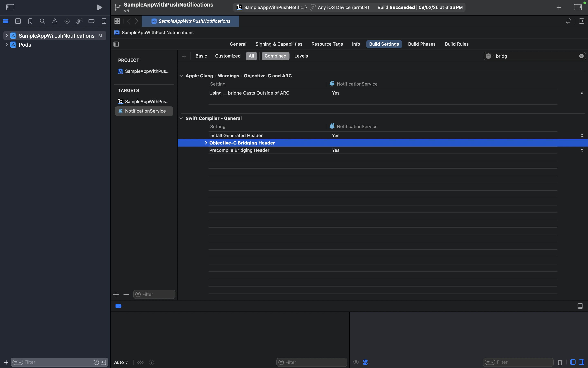The height and width of the screenshot is (368, 588).
Task: Open the Breakpoint navigator
Action: (x=91, y=21)
